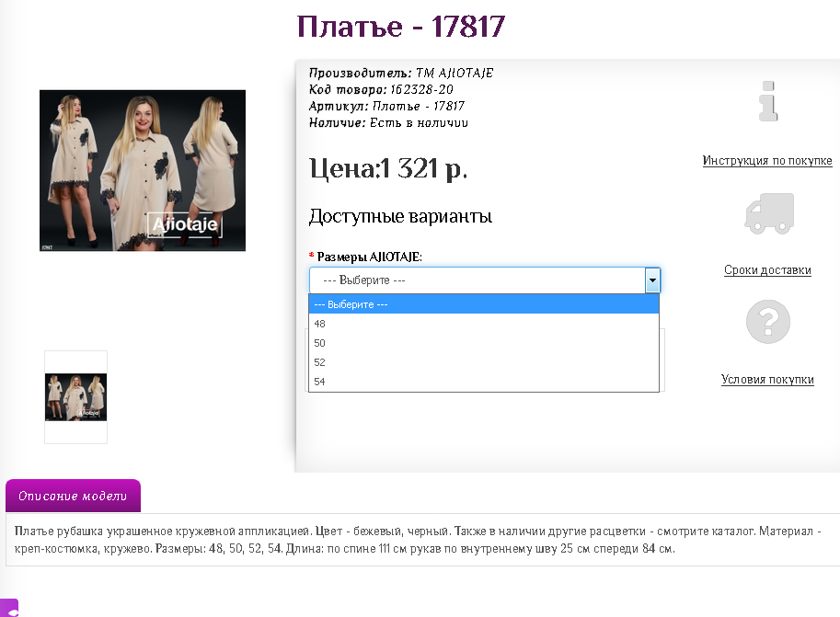The image size is (840, 617).
Task: Switch to the Описание модели tab
Action: pyautogui.click(x=73, y=496)
